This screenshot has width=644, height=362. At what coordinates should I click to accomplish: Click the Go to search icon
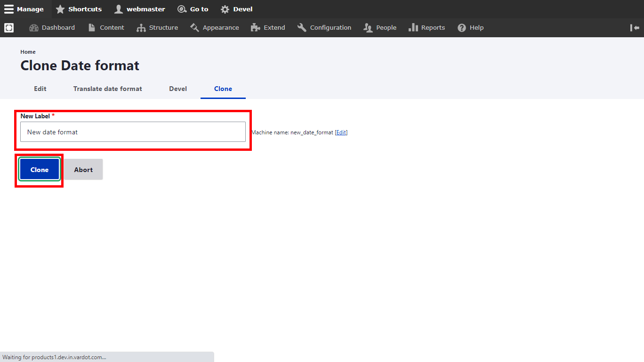pyautogui.click(x=182, y=9)
